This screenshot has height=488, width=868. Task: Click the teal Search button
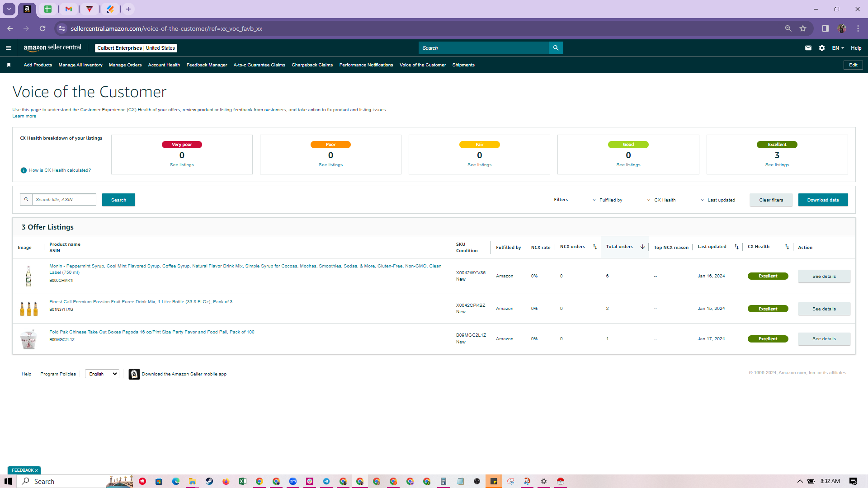[118, 200]
